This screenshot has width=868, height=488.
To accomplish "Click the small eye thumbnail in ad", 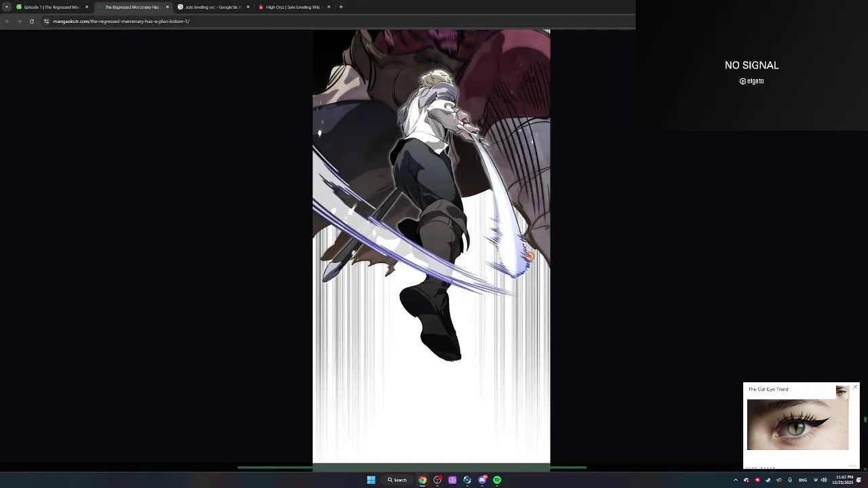I will pyautogui.click(x=842, y=392).
